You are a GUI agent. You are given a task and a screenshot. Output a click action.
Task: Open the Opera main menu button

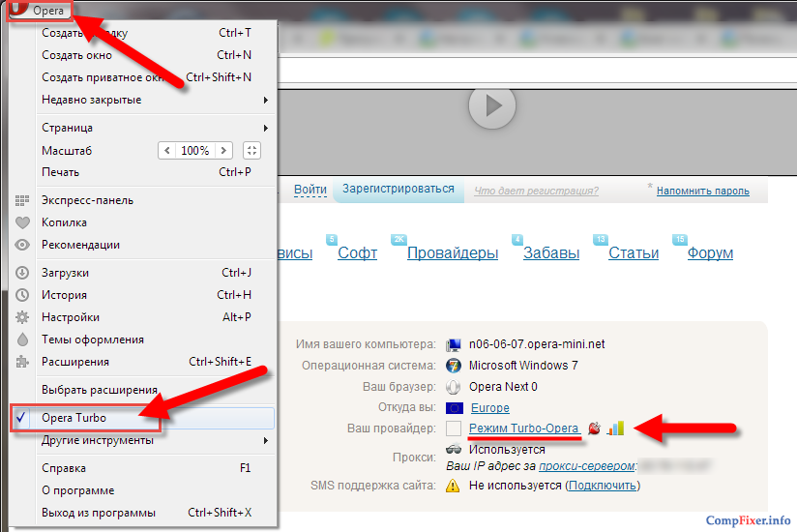click(x=44, y=10)
